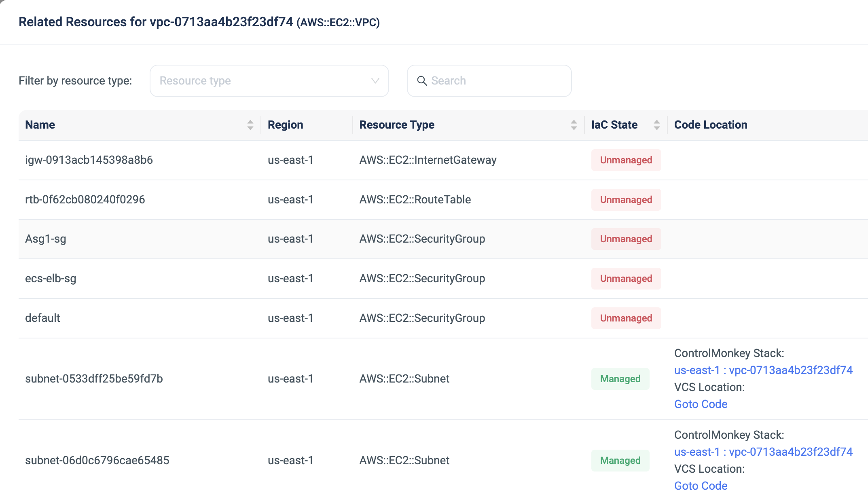This screenshot has height=499, width=868.
Task: Click Unmanaged badge for rtb-0f62cb080240f0296
Action: (626, 200)
